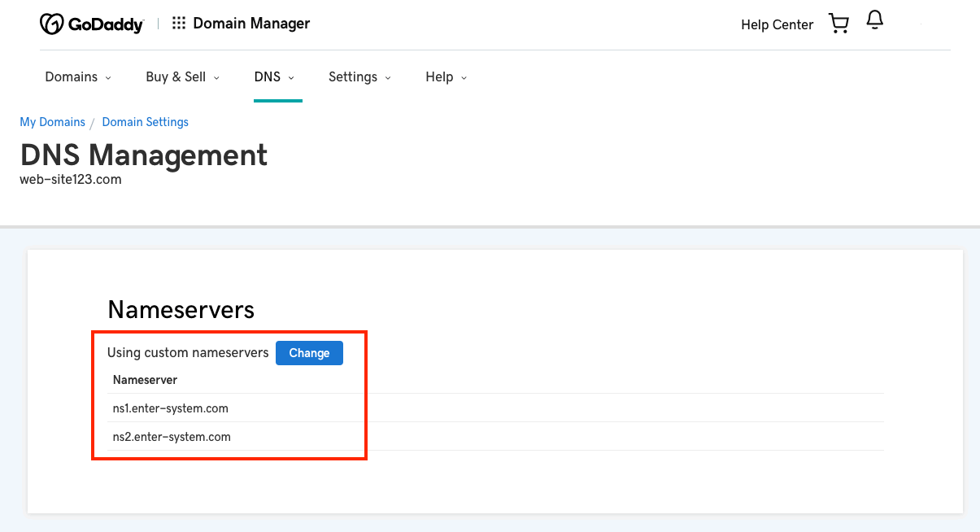Open the Settings menu
980x532 pixels.
(359, 76)
